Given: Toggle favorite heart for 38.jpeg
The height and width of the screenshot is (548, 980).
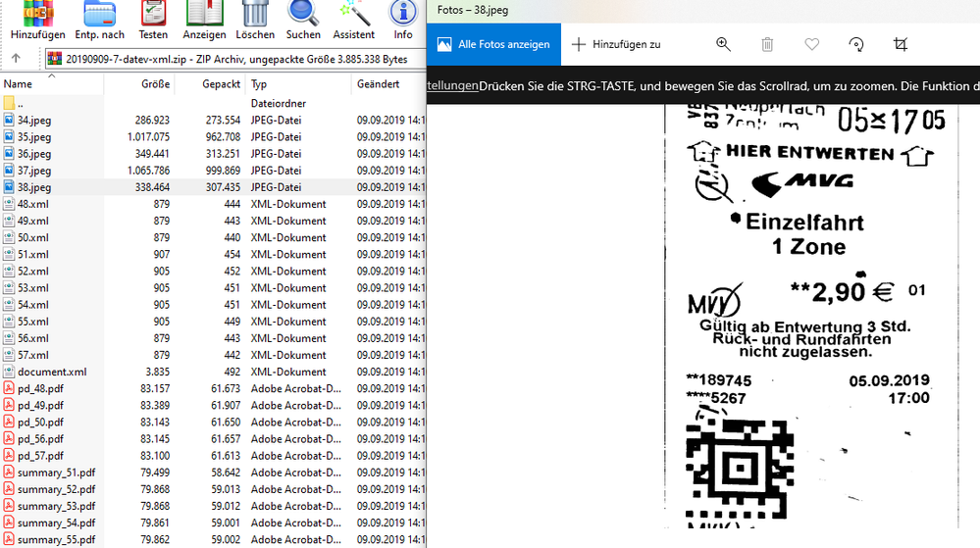Looking at the screenshot, I should point(811,44).
